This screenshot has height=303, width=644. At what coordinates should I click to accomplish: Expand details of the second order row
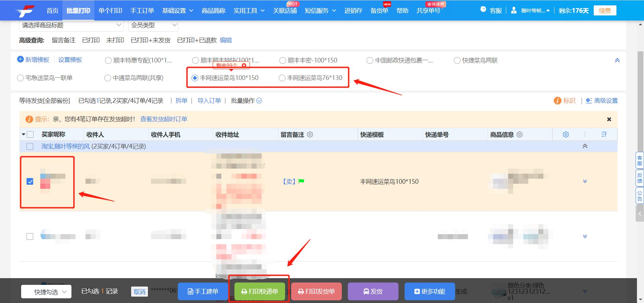click(585, 236)
